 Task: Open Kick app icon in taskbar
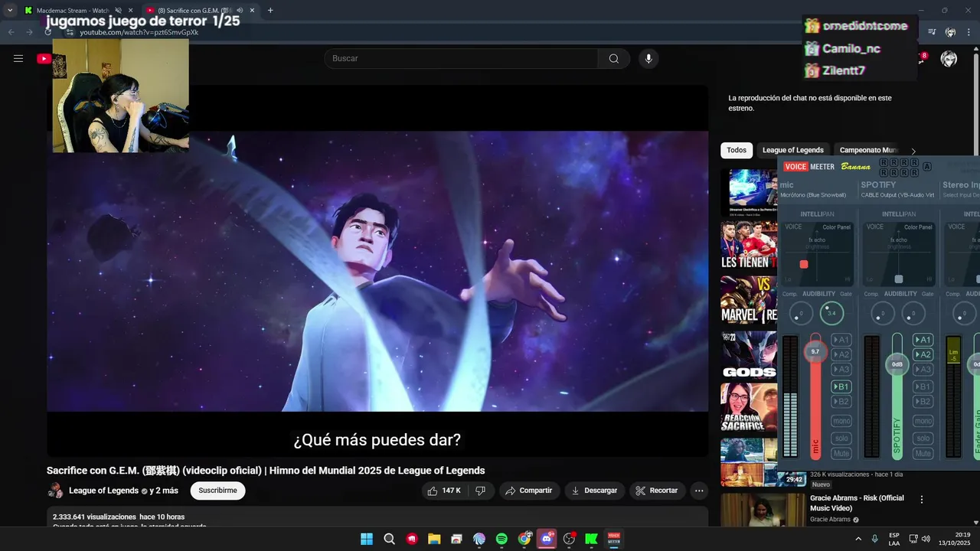click(x=591, y=539)
